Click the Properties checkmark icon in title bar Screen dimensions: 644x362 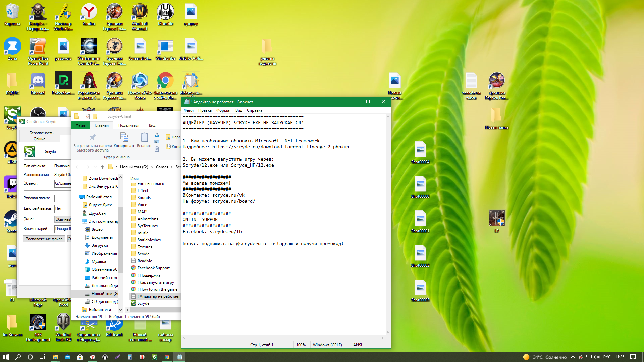click(88, 116)
